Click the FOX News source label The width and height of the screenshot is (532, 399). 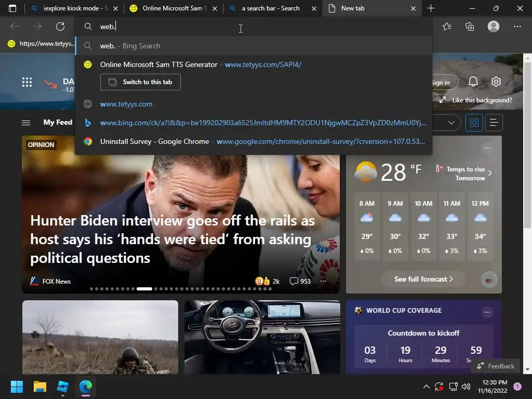tap(56, 281)
